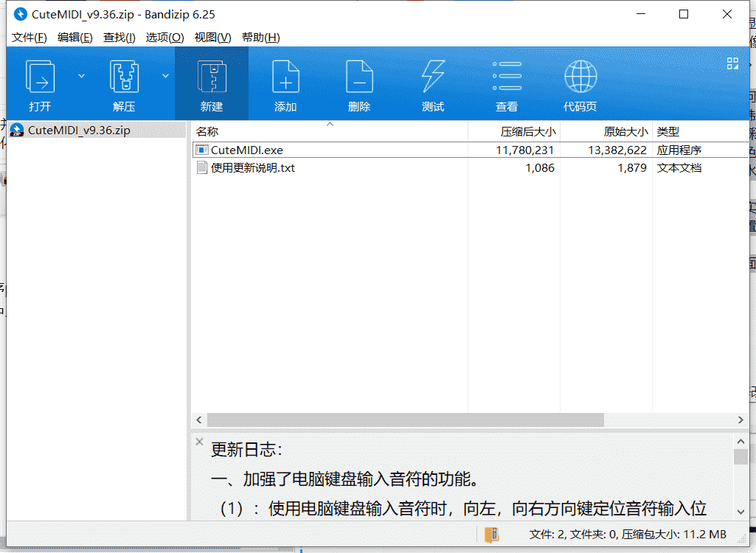The width and height of the screenshot is (756, 553).
Task: Click the horizontal scrollbar right arrow
Action: coord(741,420)
